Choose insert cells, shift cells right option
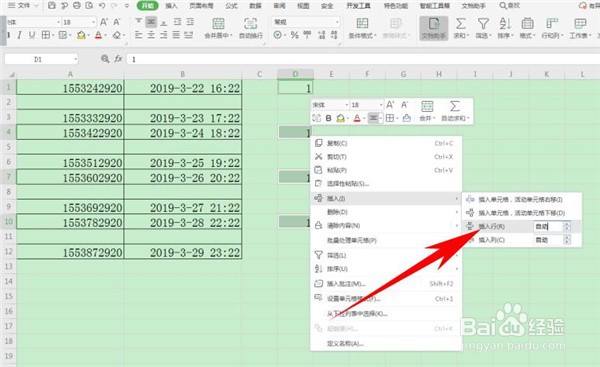Viewport: 600px width, 367px height. [x=522, y=199]
